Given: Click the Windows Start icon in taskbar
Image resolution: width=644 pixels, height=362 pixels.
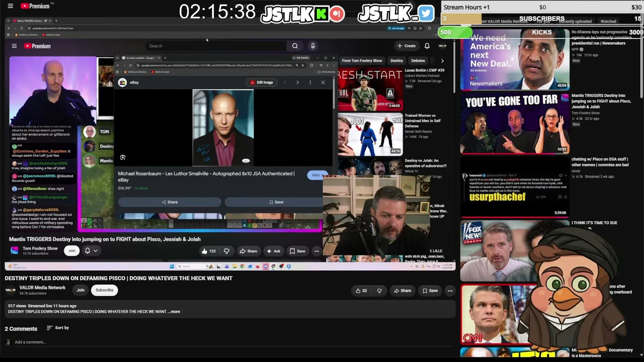Looking at the screenshot, I should click(x=172, y=266).
